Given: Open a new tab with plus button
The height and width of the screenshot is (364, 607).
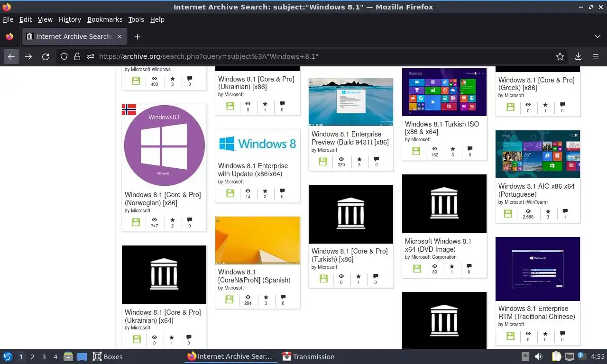Looking at the screenshot, I should [137, 36].
